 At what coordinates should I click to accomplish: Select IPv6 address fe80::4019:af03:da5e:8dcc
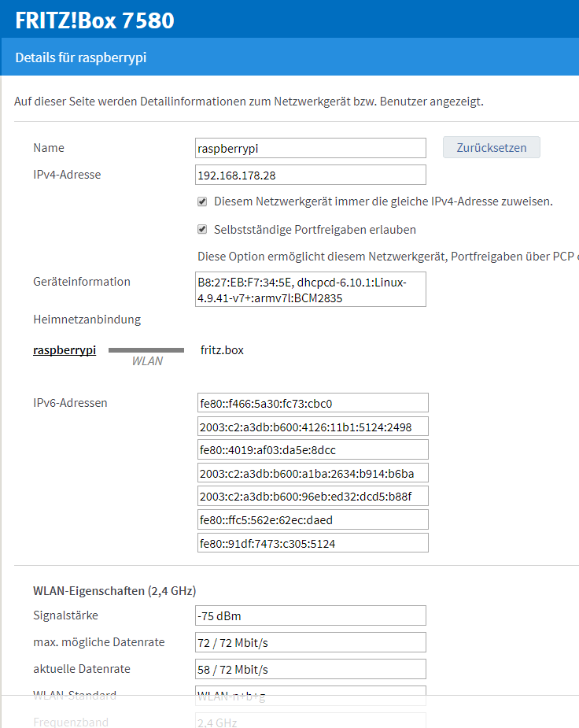click(312, 450)
